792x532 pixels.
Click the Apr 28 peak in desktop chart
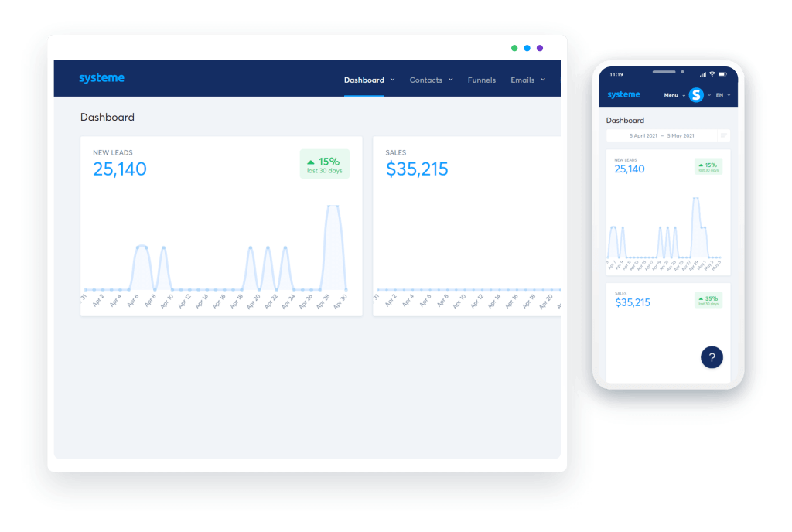click(x=333, y=206)
